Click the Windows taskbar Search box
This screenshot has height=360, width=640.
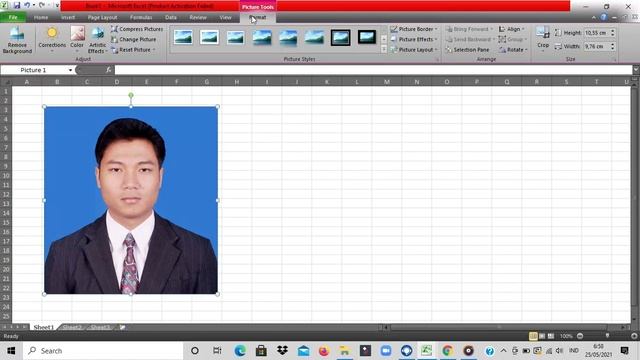click(103, 351)
